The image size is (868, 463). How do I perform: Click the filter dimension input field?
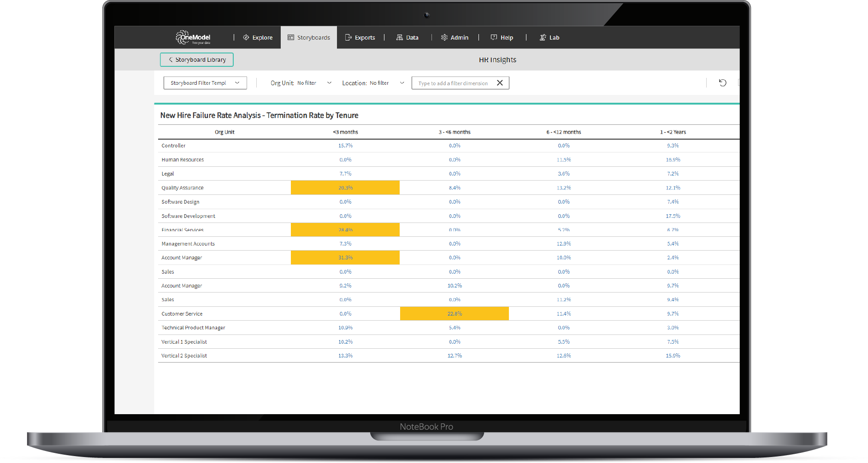pos(453,83)
